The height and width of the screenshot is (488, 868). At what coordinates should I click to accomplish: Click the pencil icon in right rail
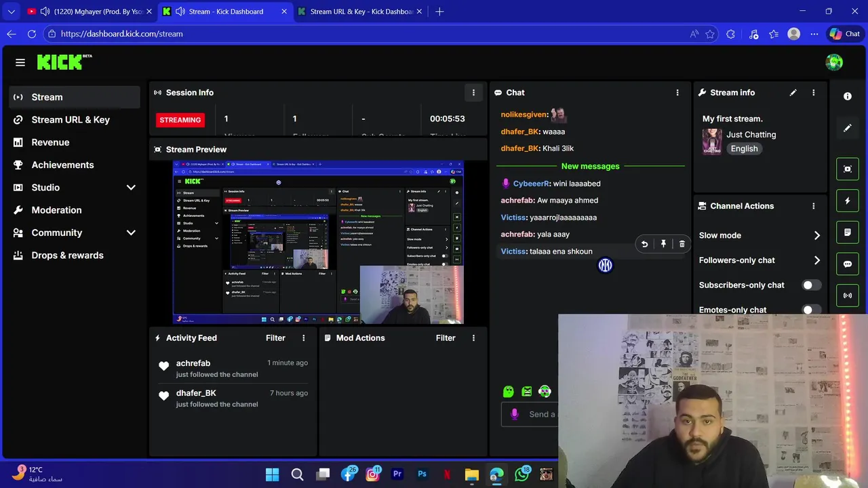(x=848, y=127)
